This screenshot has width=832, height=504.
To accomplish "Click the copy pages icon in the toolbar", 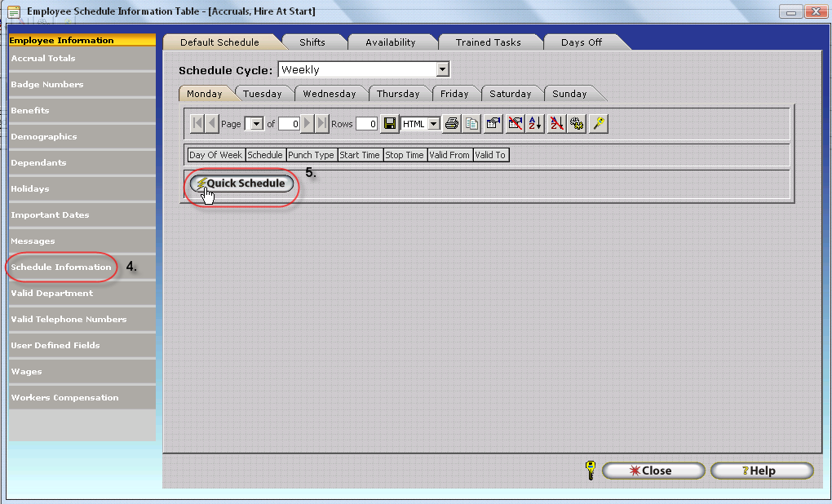I will tap(471, 124).
